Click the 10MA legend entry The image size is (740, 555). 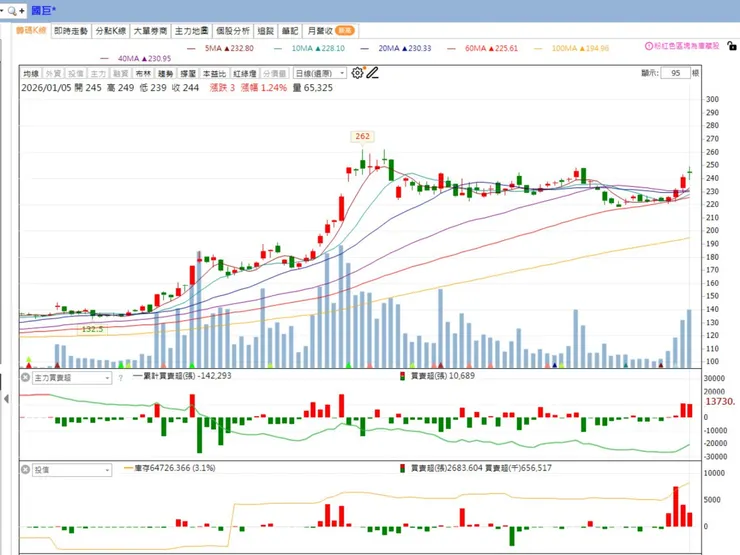(x=309, y=48)
